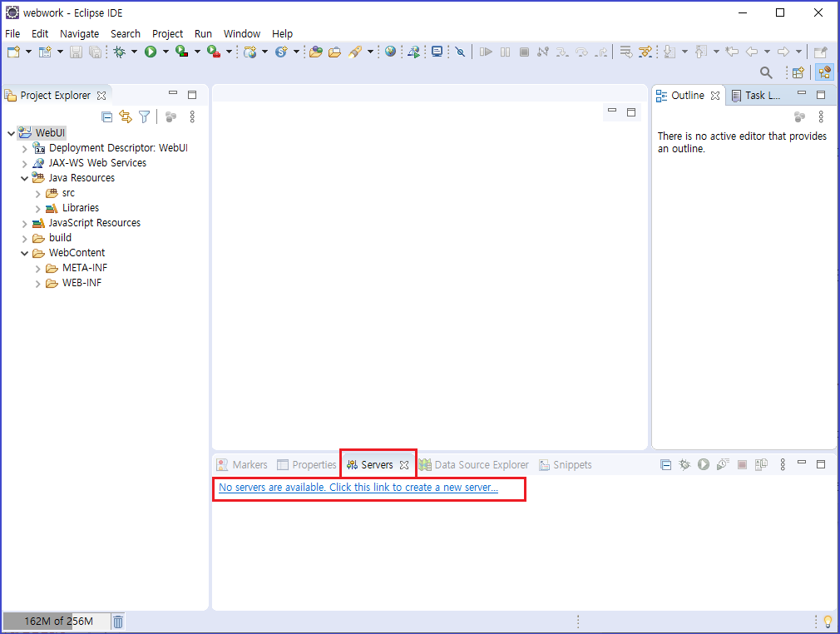840x634 pixels.
Task: Click Publish to the server icon
Action: (x=761, y=464)
